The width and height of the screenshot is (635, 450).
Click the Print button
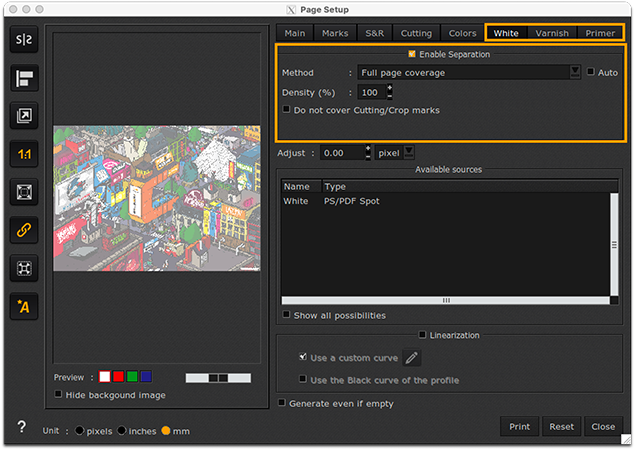coord(519,426)
